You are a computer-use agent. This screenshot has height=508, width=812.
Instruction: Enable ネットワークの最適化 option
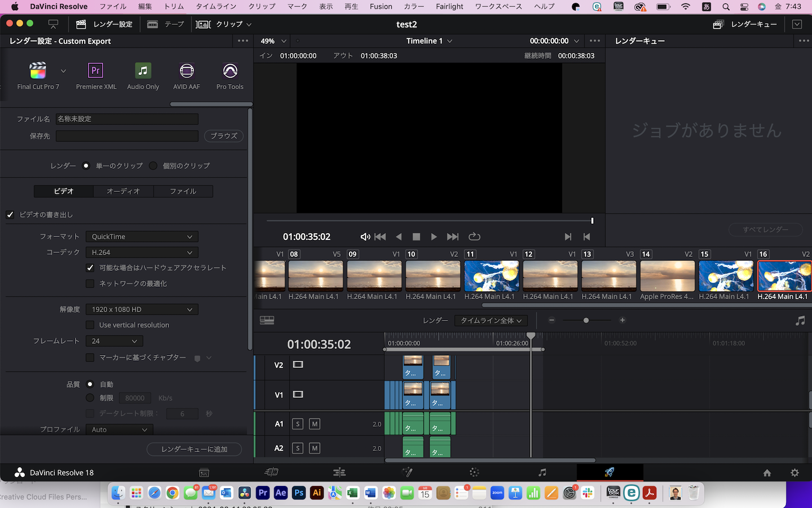pos(91,283)
